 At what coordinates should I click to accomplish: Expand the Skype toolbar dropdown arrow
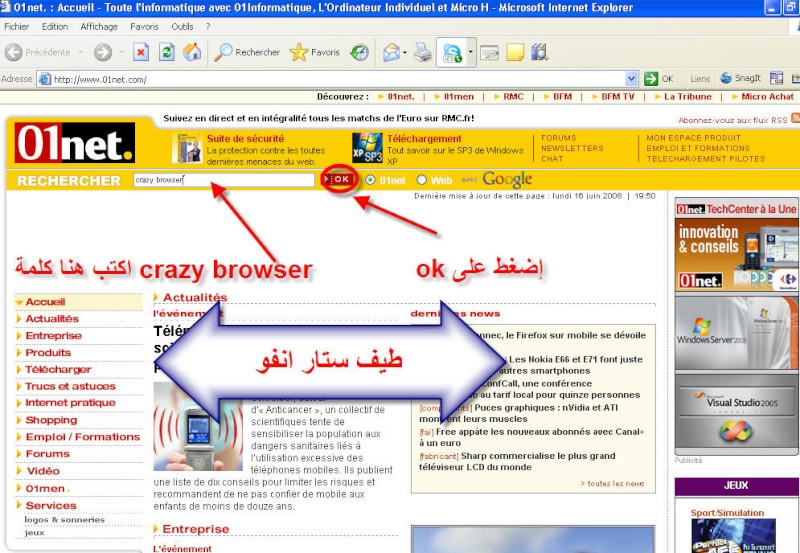pos(470,52)
